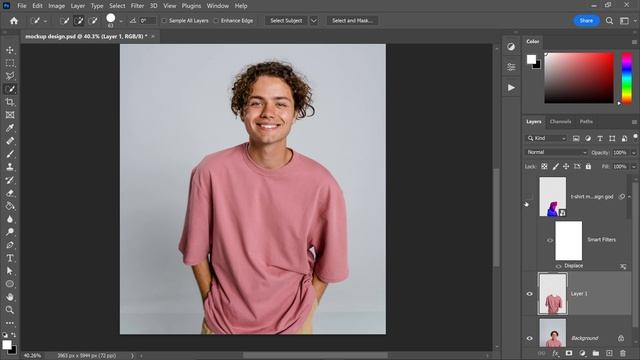Select the Paint Bucket tool
The image size is (640, 360).
[10, 206]
